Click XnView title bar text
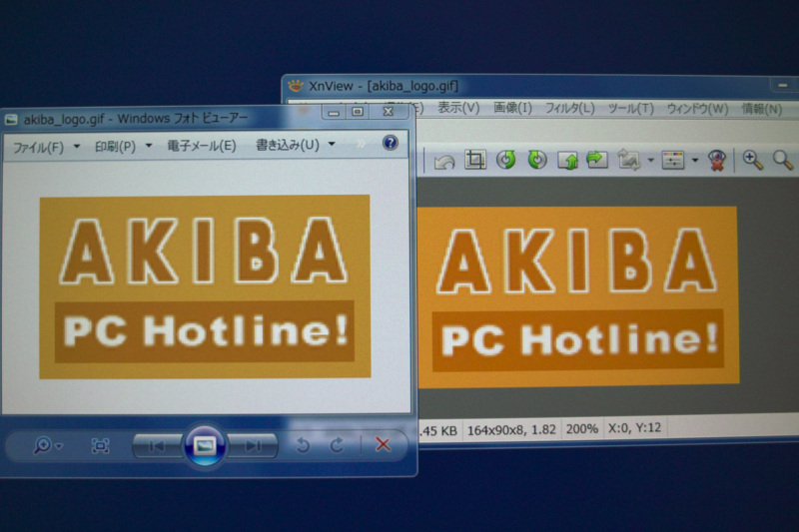This screenshot has height=532, width=799. point(384,86)
